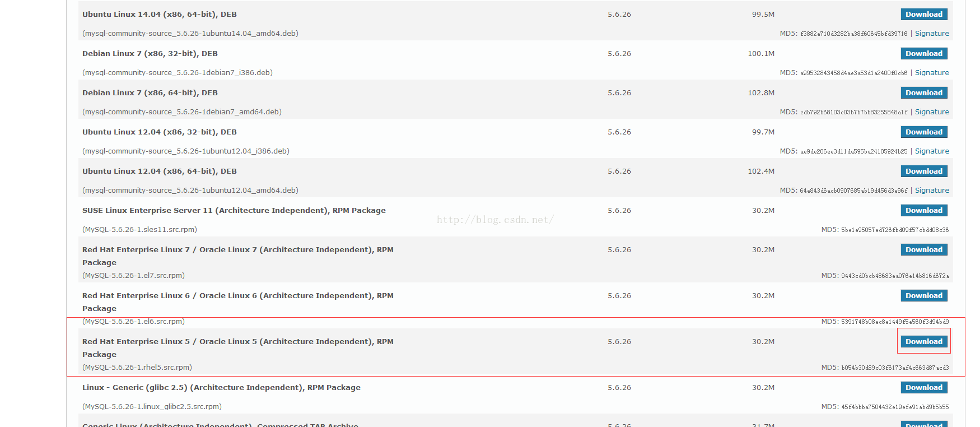Select filename MySQL-5.6.26-1.sles11.src.rpm
This screenshot has width=980, height=427.
point(140,230)
